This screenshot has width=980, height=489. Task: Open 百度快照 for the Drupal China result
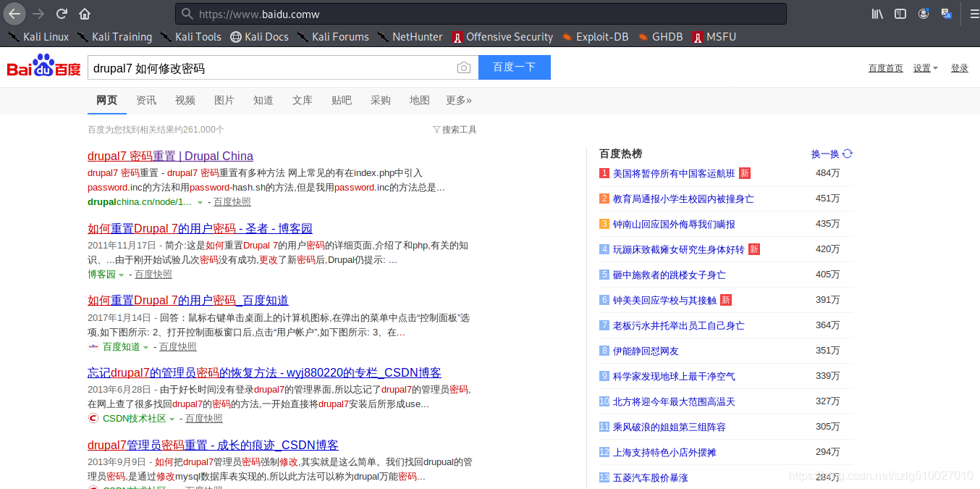point(232,202)
